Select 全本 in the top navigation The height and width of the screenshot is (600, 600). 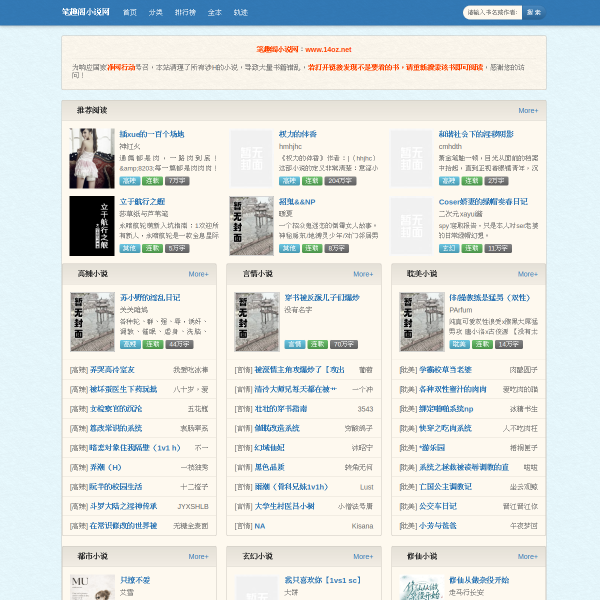coord(215,12)
